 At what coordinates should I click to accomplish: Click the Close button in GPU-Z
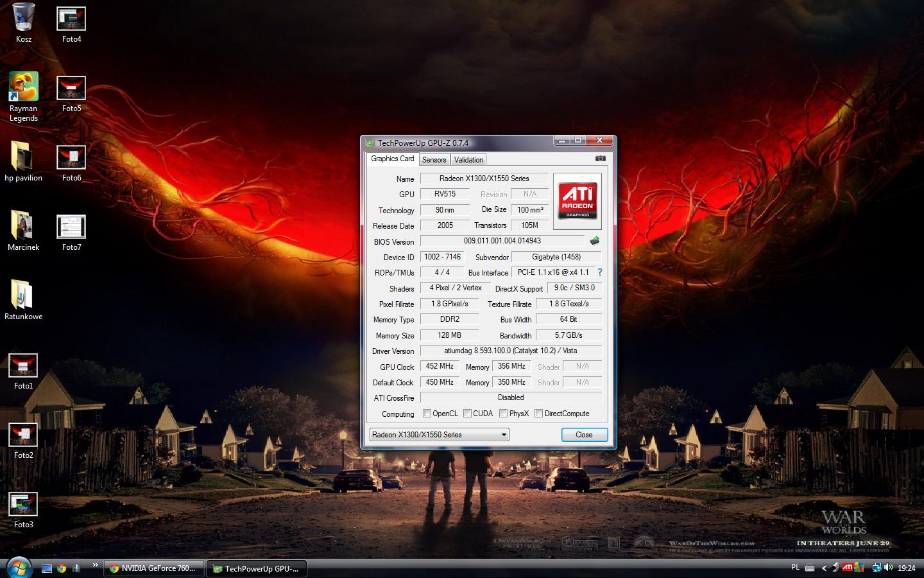click(x=584, y=435)
